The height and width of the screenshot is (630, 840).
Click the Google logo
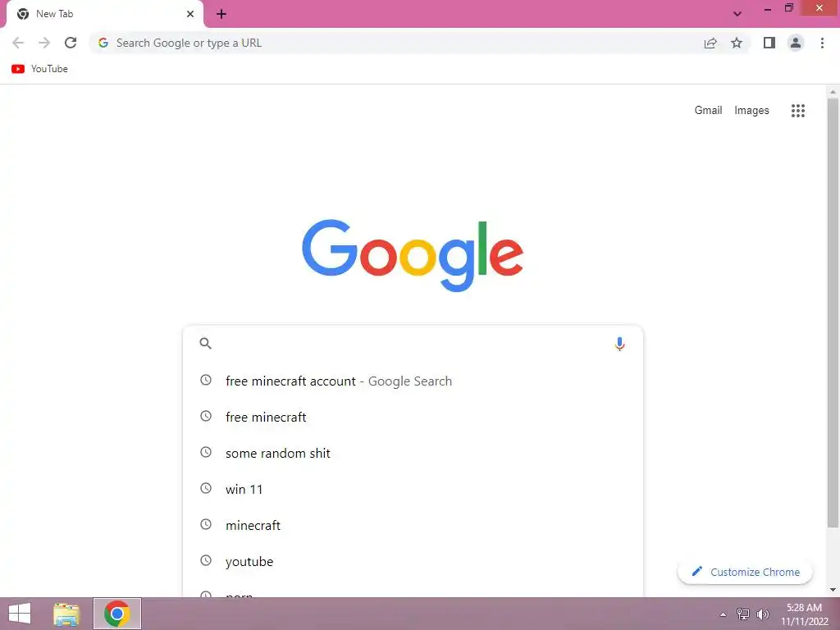click(413, 255)
